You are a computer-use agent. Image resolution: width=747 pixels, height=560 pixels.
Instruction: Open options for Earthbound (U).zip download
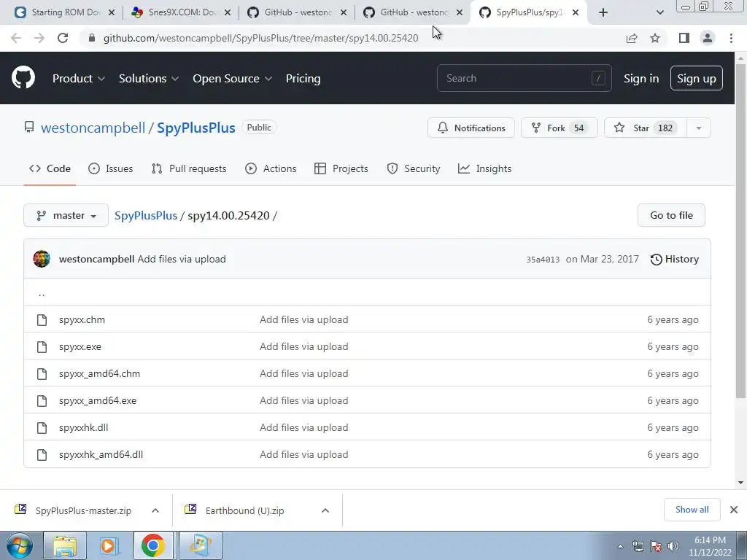click(325, 510)
